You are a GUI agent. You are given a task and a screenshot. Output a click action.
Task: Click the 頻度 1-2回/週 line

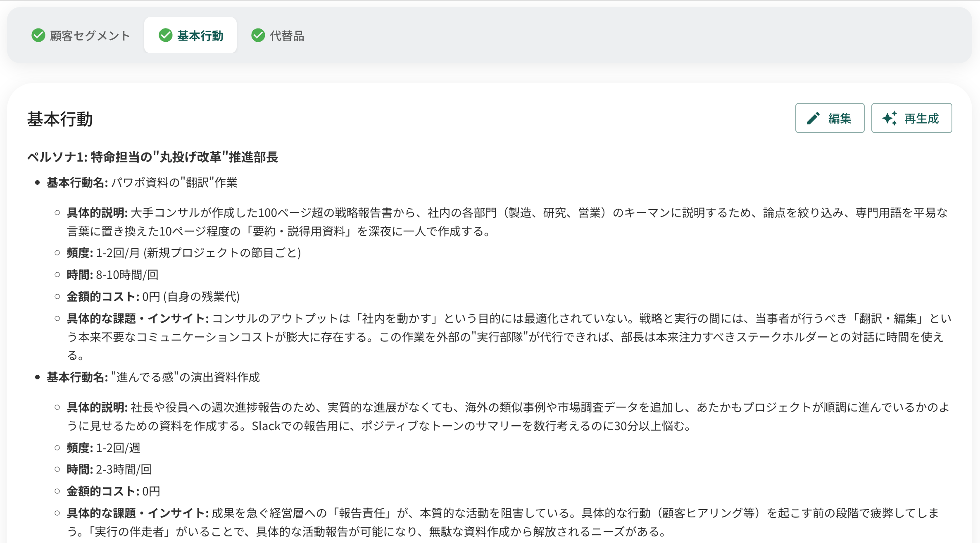[x=103, y=448]
